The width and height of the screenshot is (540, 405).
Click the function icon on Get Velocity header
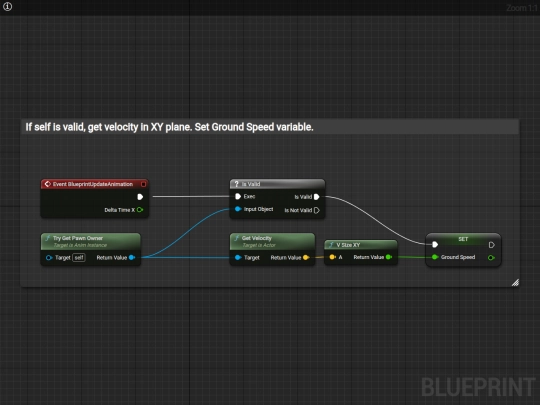point(237,238)
